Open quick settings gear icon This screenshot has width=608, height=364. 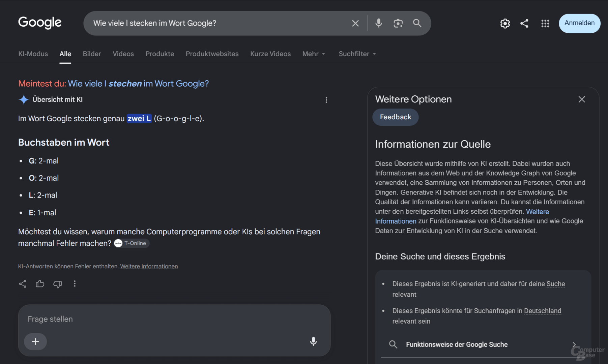tap(505, 23)
